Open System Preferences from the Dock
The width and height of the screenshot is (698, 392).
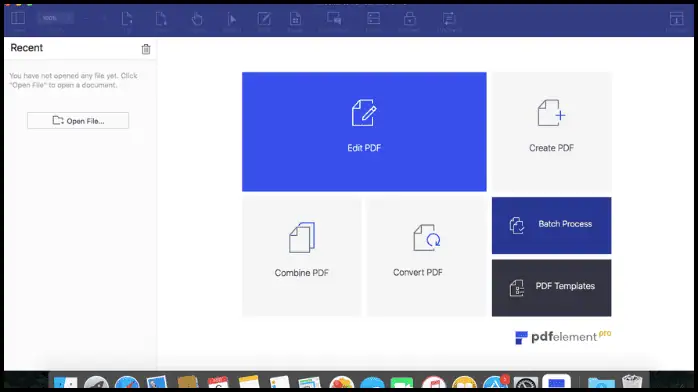pos(526,384)
